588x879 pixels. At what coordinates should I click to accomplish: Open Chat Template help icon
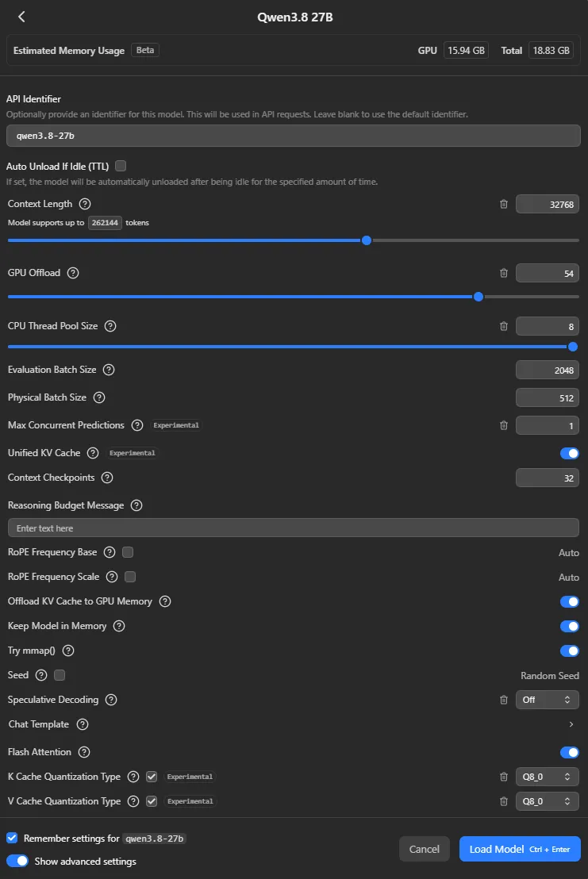click(x=83, y=725)
